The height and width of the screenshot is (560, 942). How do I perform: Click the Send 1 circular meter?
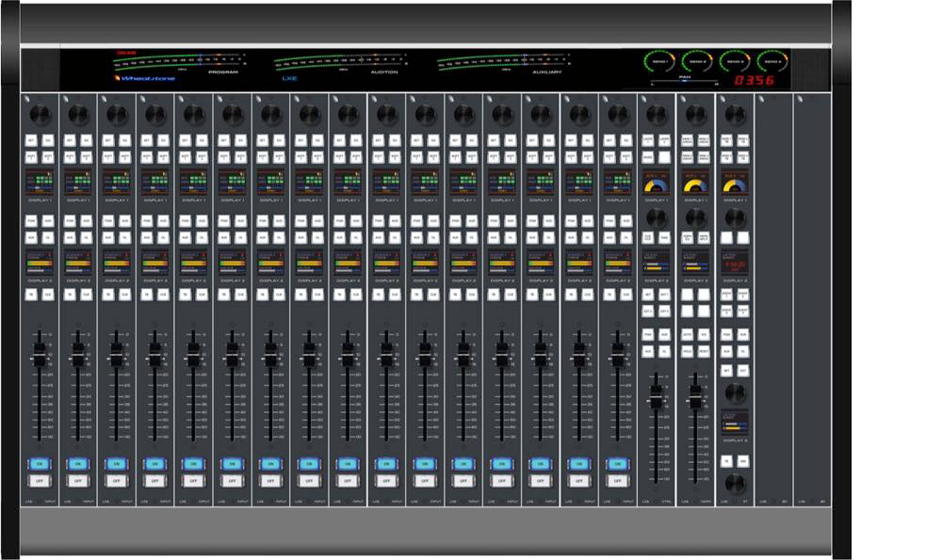[x=658, y=62]
